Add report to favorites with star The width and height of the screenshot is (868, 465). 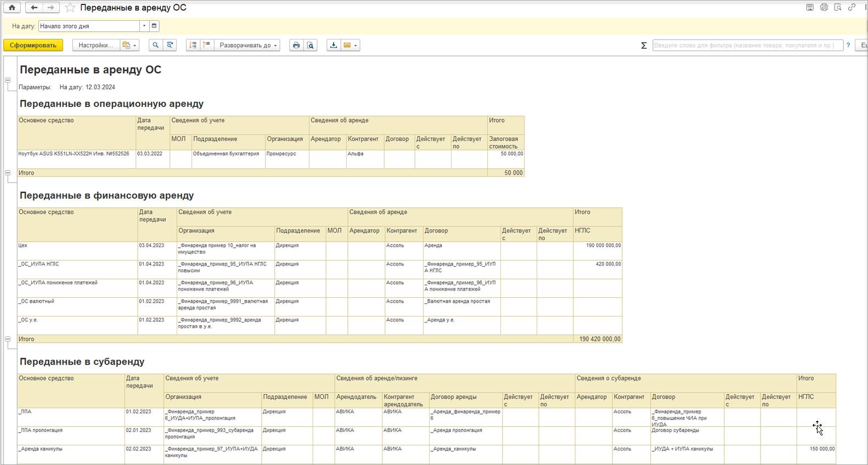tap(70, 8)
